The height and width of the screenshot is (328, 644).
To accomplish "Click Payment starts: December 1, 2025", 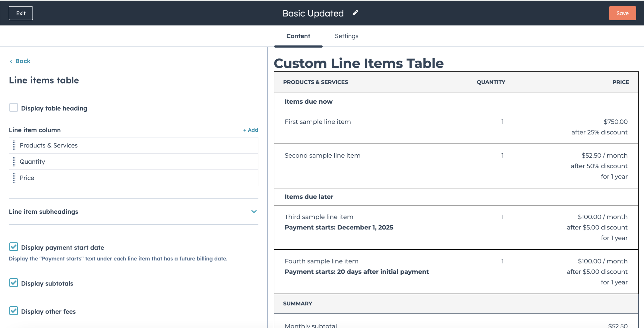I will pos(339,227).
